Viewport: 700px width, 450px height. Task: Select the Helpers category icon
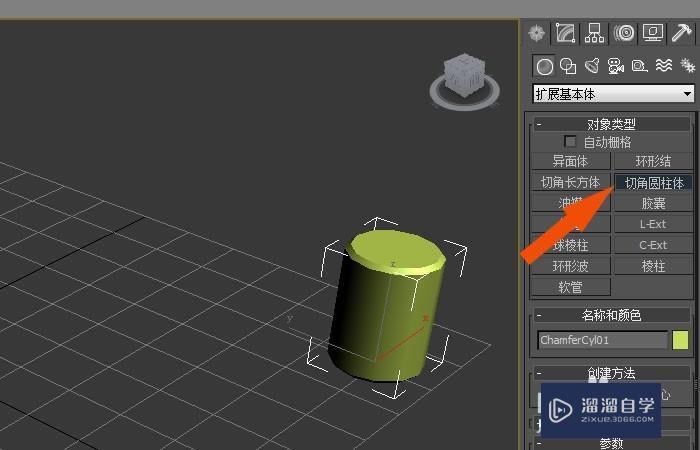pyautogui.click(x=639, y=67)
